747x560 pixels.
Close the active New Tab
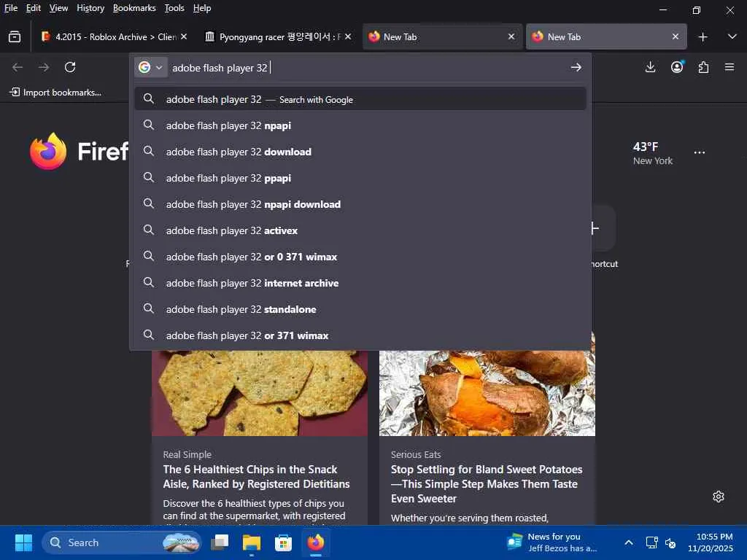click(x=676, y=36)
